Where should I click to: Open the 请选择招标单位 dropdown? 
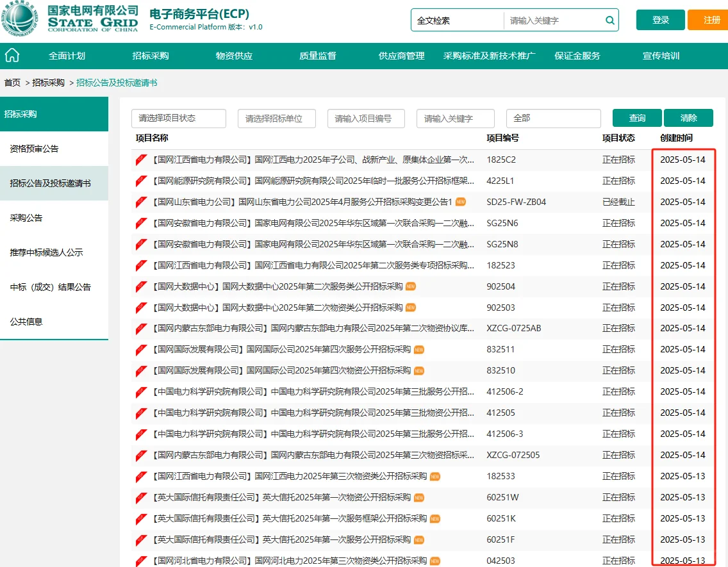coord(276,119)
